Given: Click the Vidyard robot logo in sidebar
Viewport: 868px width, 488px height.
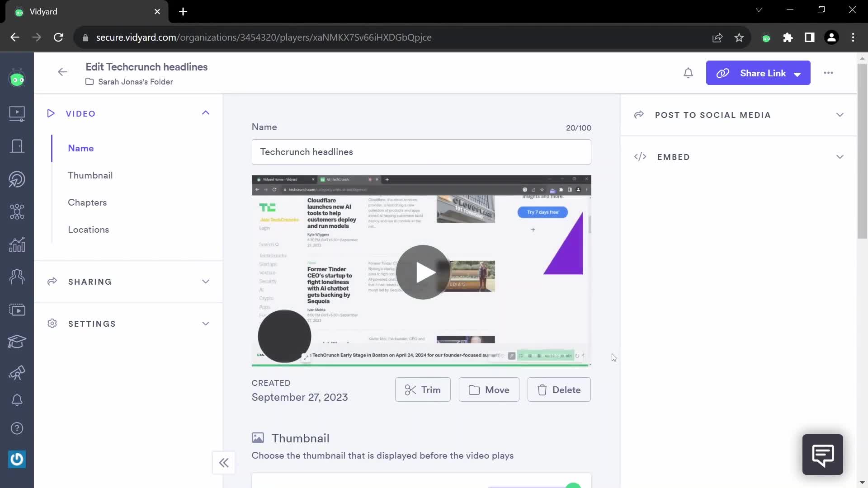Looking at the screenshot, I should pos(17,79).
